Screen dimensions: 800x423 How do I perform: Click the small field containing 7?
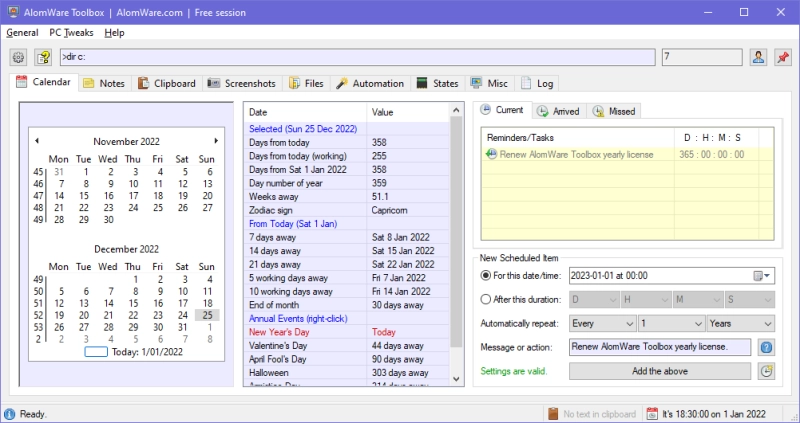click(x=702, y=57)
